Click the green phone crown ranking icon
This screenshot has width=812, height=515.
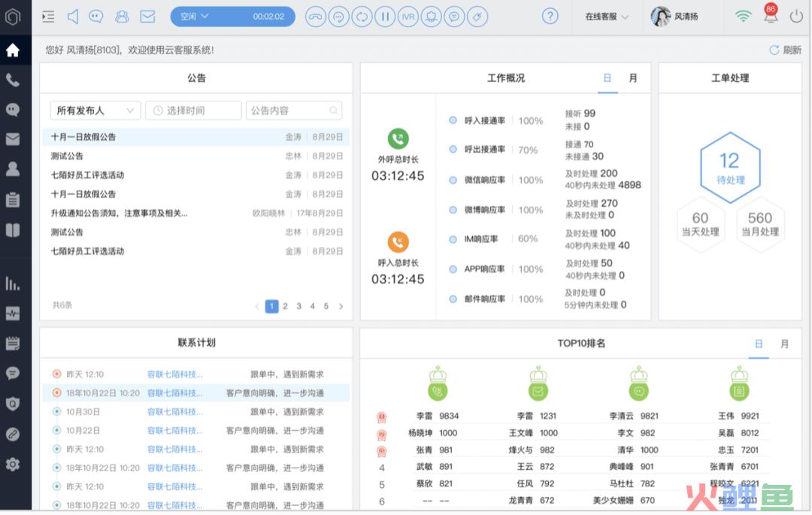coord(438,383)
